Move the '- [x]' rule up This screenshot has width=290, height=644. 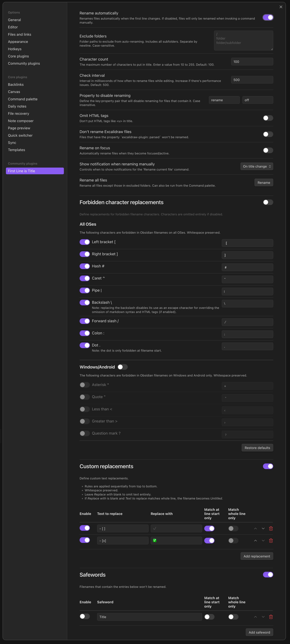click(x=255, y=540)
